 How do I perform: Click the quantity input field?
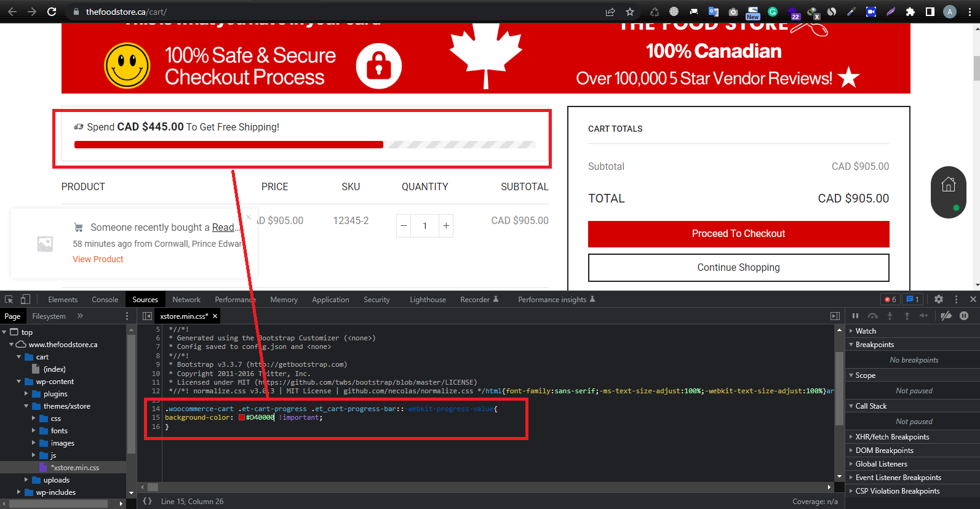424,226
